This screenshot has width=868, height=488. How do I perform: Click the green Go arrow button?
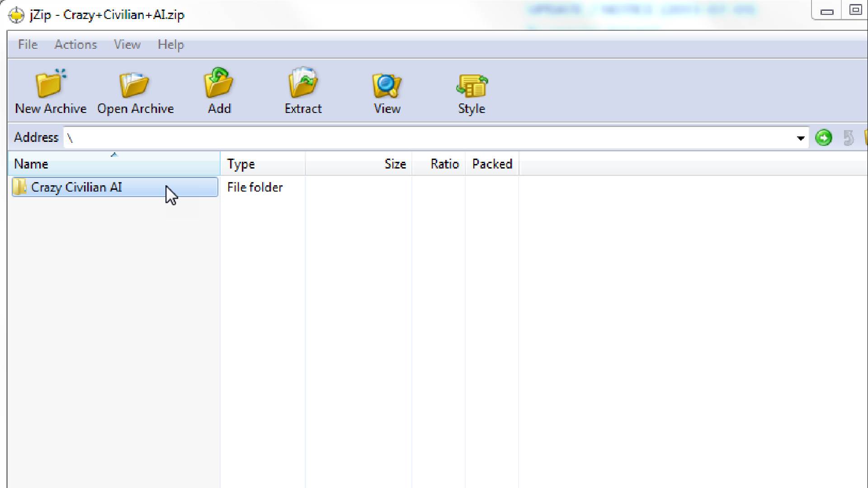(823, 138)
